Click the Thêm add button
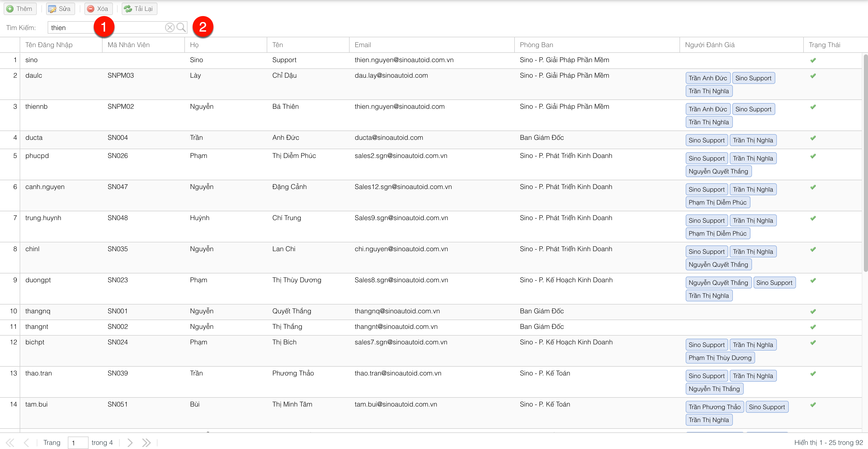Screen dimensions: 868x449 coord(20,9)
